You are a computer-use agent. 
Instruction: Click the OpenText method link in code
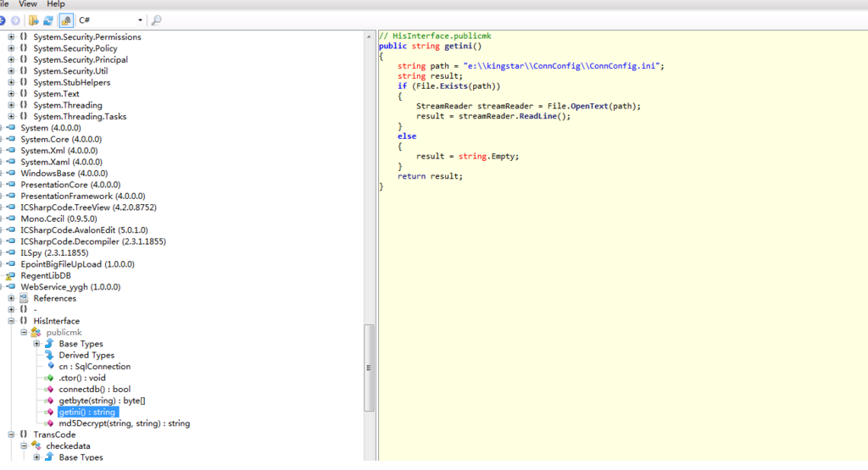[588, 106]
